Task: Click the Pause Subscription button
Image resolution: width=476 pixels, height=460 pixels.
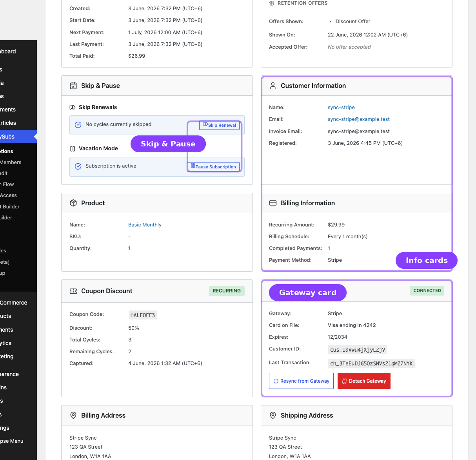Action: [213, 167]
